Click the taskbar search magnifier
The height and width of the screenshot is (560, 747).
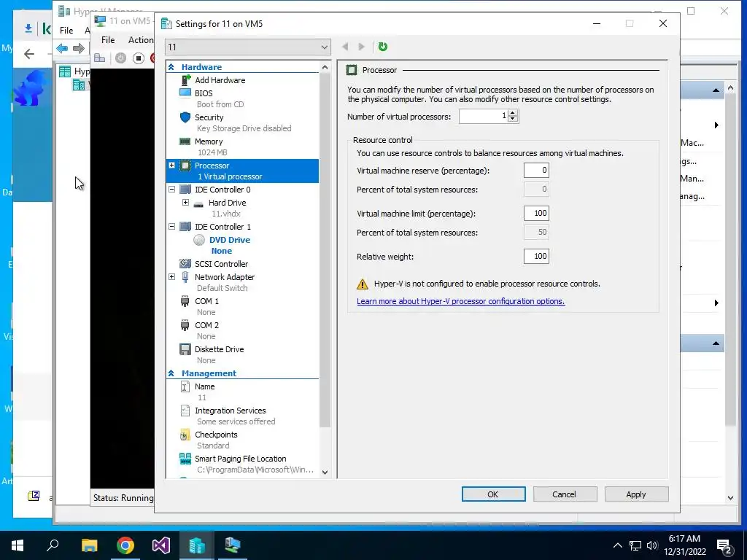click(53, 545)
